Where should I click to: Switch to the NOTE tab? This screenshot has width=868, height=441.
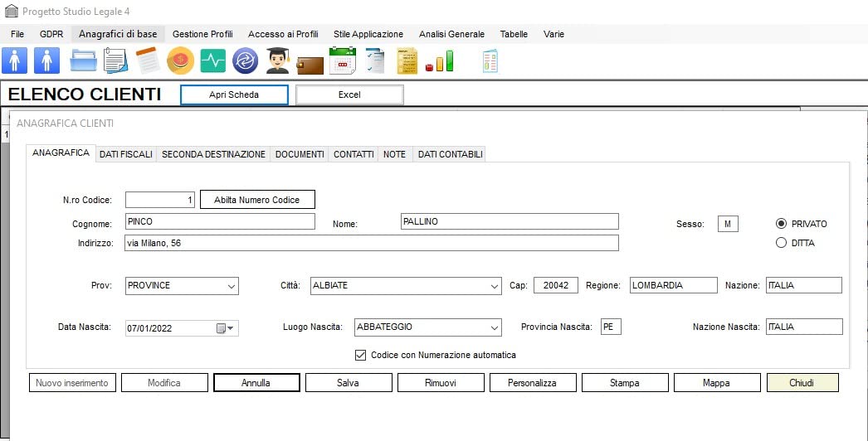pyautogui.click(x=395, y=154)
